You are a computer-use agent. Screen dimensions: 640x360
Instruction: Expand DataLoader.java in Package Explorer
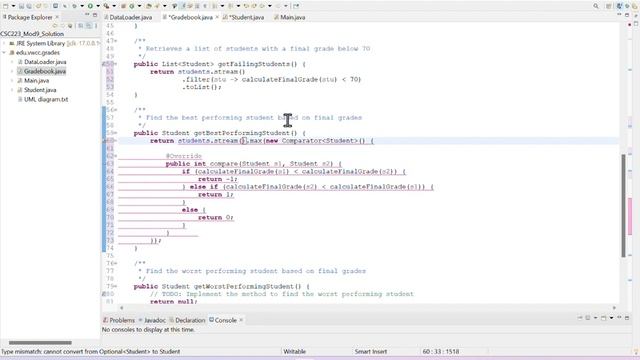pyautogui.click(x=12, y=62)
